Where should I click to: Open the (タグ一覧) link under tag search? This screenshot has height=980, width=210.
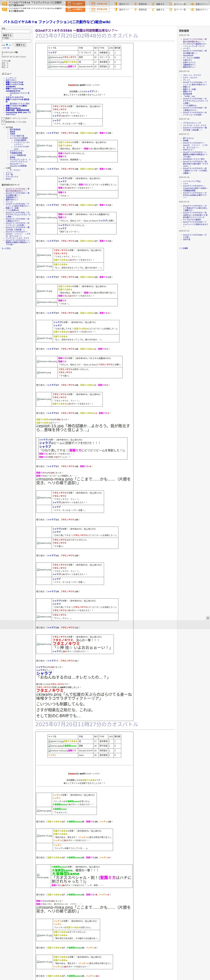coord(6,48)
